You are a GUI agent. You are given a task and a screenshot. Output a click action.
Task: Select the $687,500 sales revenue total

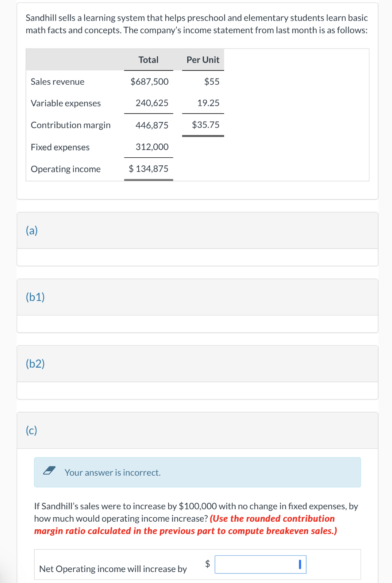(x=149, y=81)
